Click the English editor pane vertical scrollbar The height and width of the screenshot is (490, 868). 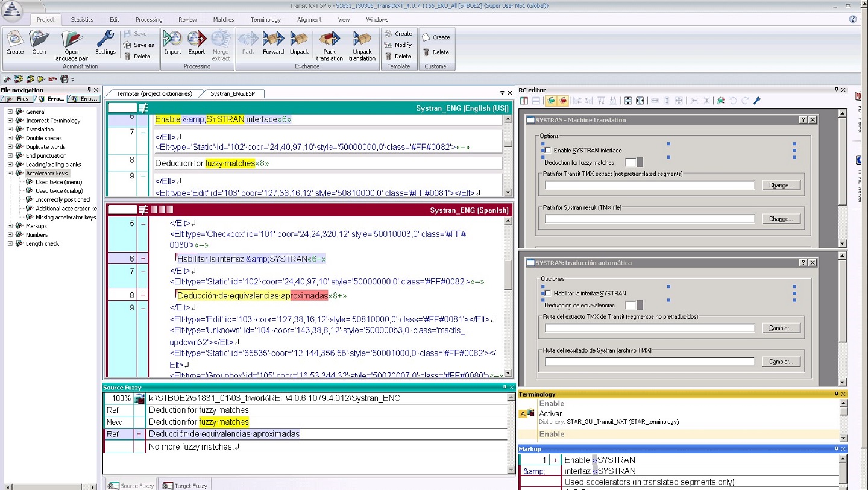pyautogui.click(x=508, y=155)
